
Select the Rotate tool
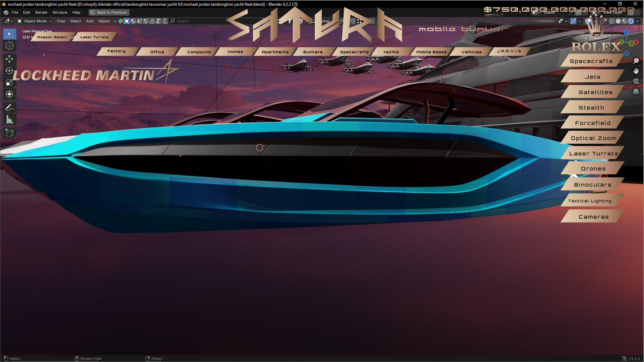click(x=9, y=70)
